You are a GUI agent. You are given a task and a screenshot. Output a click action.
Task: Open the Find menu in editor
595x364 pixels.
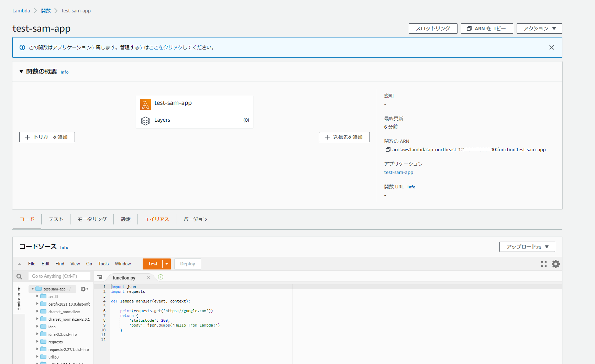60,264
